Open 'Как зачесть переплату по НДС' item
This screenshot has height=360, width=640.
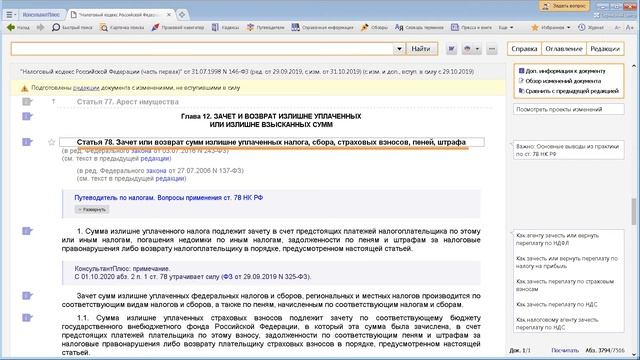pos(557,304)
